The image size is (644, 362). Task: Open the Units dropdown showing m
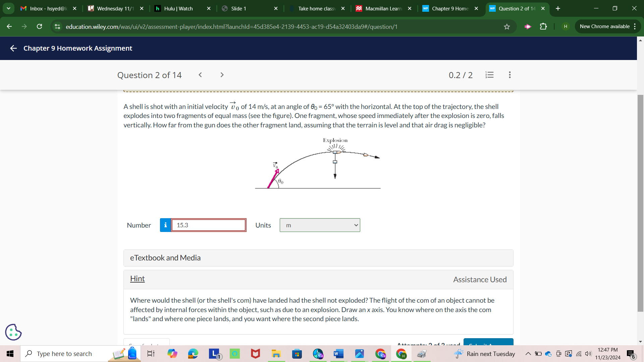pos(319,225)
